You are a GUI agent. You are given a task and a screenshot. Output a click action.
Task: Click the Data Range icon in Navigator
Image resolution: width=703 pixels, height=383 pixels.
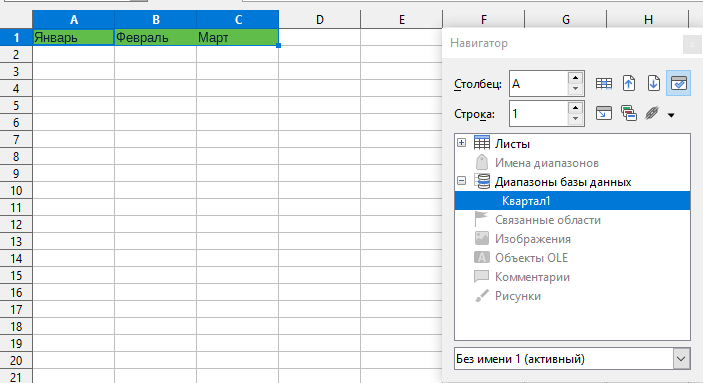point(603,83)
